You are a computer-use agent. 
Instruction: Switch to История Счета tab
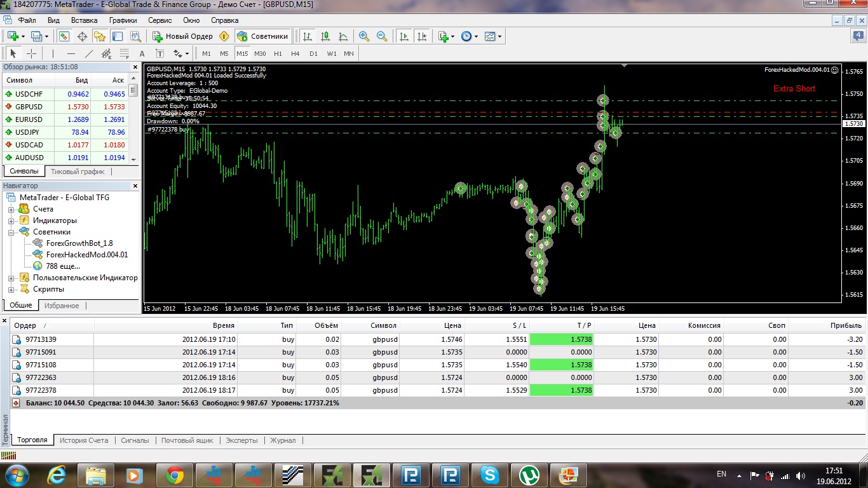(x=84, y=440)
